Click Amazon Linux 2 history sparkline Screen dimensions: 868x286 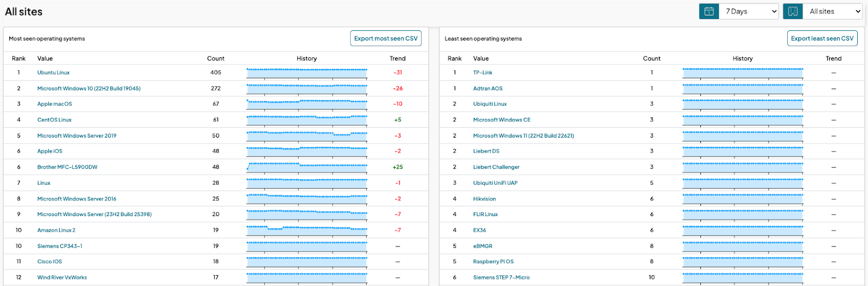[x=307, y=231]
